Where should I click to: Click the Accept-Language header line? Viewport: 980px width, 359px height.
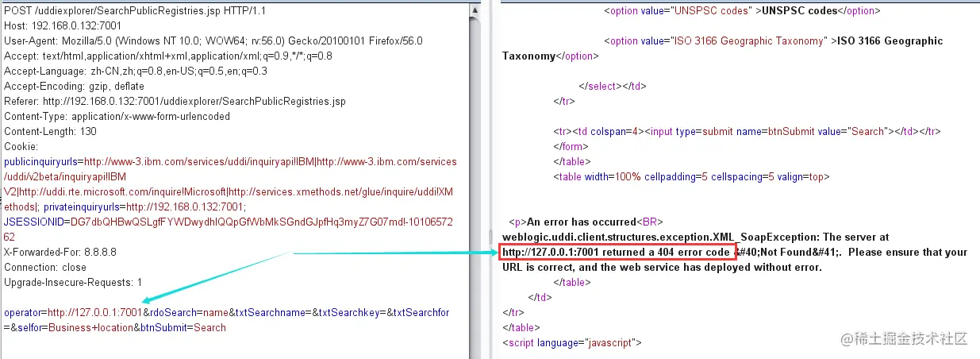(x=136, y=71)
